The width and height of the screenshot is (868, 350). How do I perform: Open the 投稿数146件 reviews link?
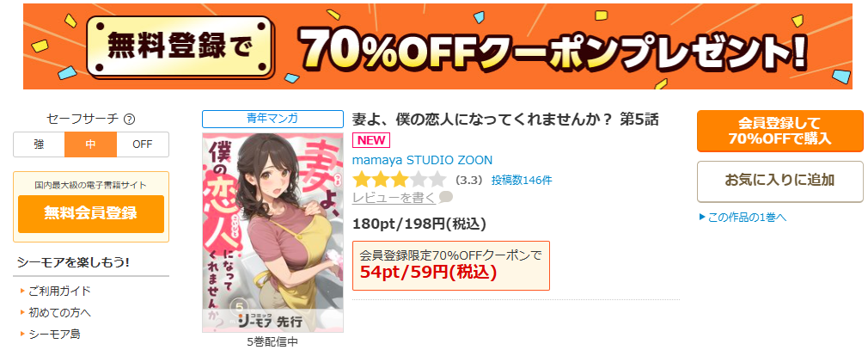pos(522,180)
